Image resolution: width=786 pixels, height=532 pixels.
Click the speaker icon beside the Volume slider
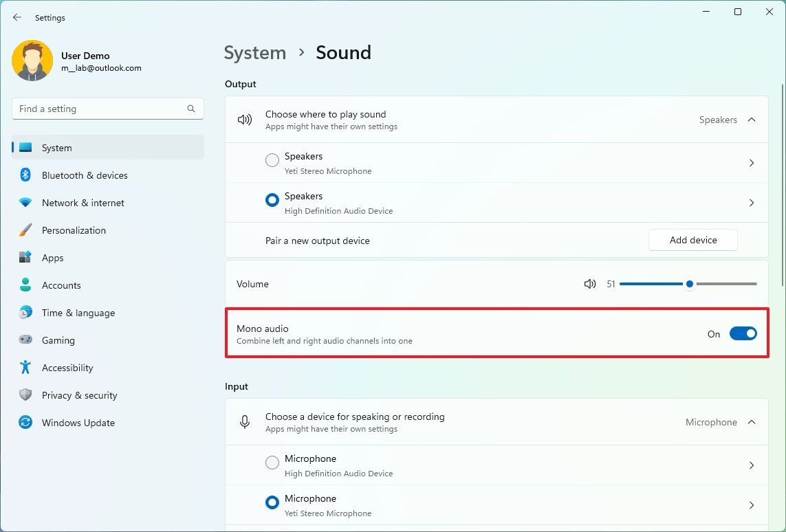tap(590, 283)
